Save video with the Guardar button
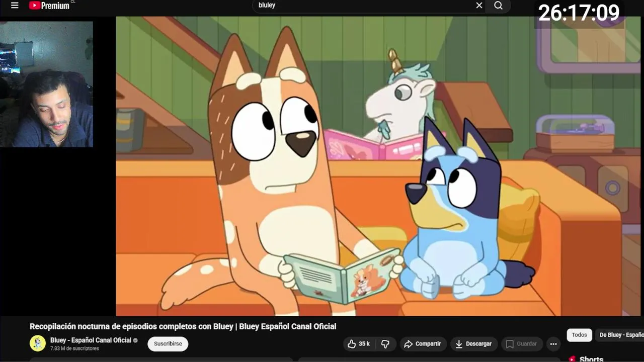The width and height of the screenshot is (644, 362). pyautogui.click(x=522, y=344)
